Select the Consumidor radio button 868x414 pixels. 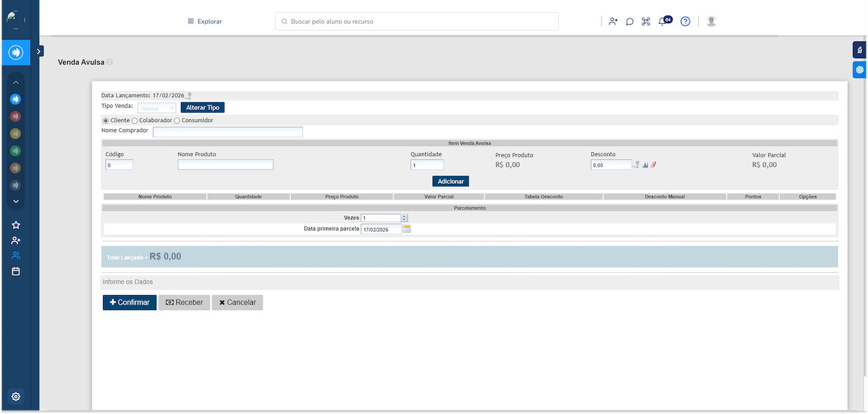[x=177, y=121]
